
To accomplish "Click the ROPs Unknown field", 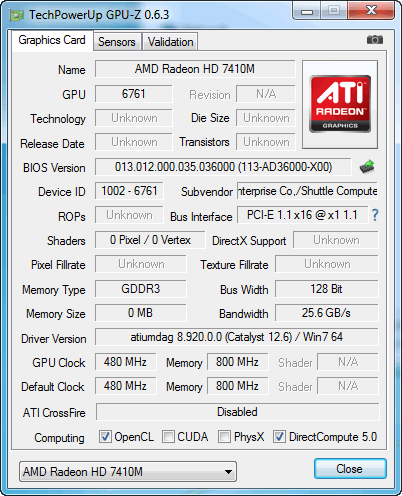I will coord(129,215).
